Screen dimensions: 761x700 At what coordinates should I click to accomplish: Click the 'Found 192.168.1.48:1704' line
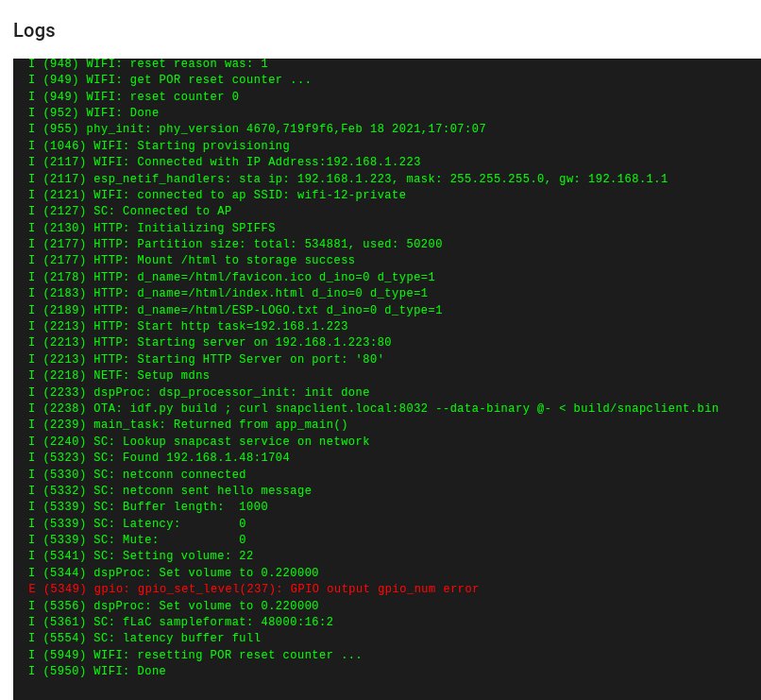[x=159, y=457]
